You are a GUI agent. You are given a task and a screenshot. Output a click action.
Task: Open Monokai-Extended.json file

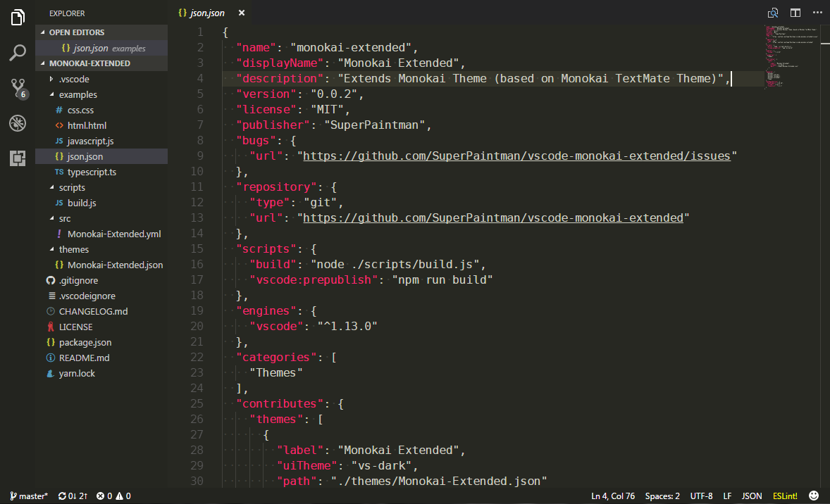pos(101,265)
